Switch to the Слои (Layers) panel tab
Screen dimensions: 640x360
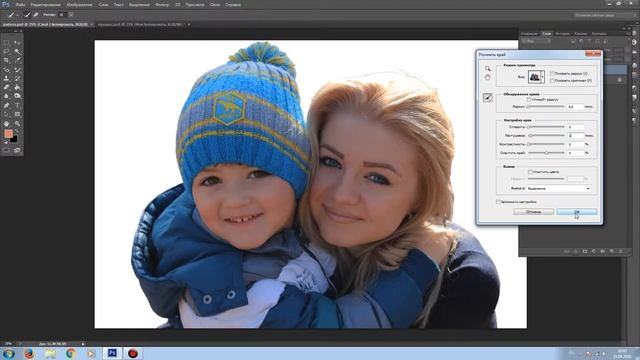547,33
